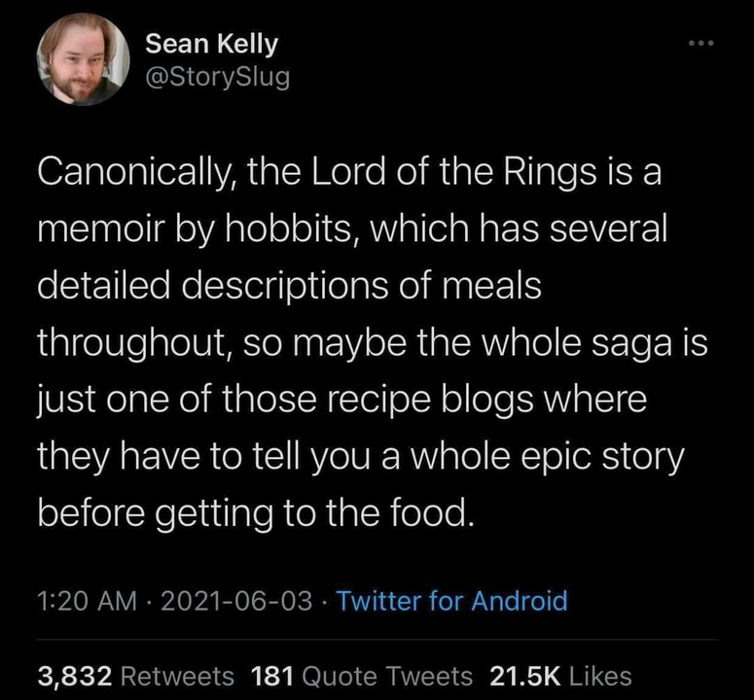The height and width of the screenshot is (700, 754).
Task: Show the 21.5K Likes list
Action: click(560, 676)
